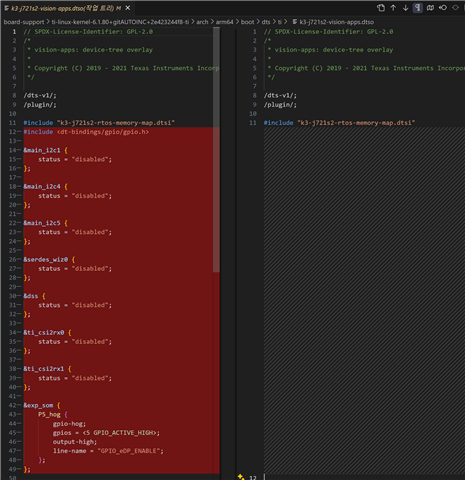Click the file icon on the editor tab

[6, 8]
